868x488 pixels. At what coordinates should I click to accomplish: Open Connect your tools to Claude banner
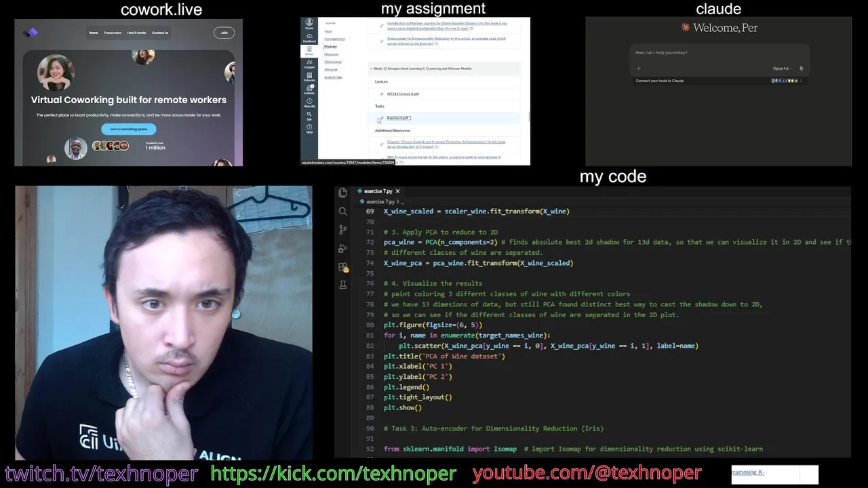point(719,81)
